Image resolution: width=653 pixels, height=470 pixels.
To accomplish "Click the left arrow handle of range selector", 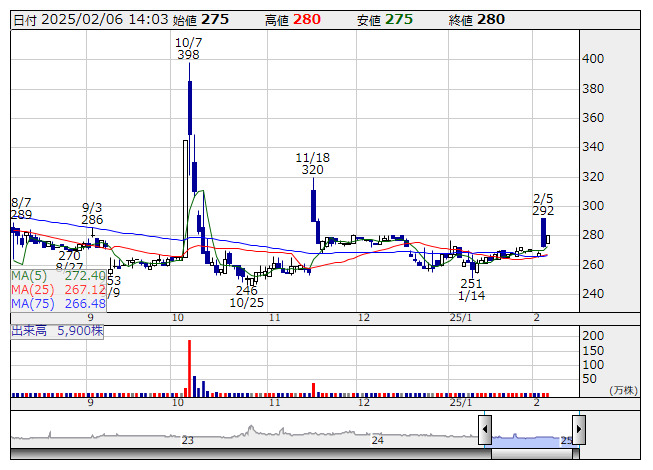I will (485, 430).
